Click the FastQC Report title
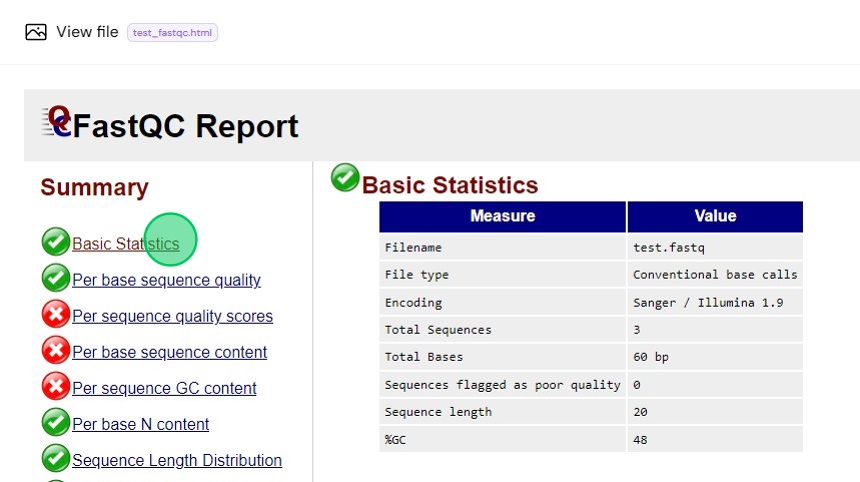 [185, 126]
